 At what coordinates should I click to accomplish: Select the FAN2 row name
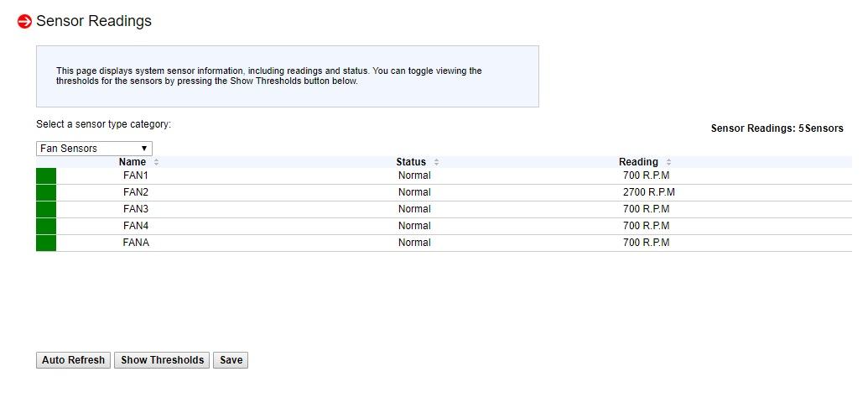[136, 192]
